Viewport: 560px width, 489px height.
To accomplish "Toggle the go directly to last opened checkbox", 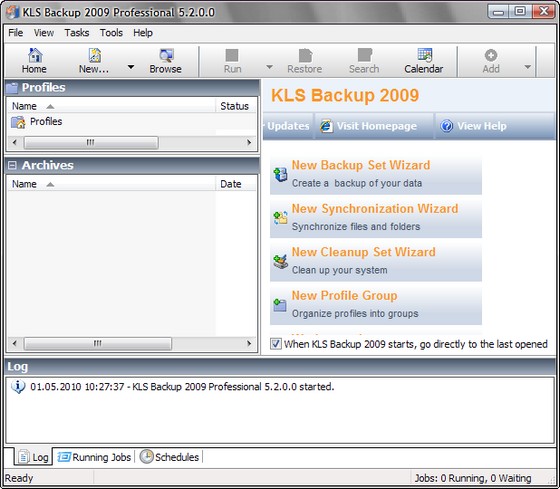I will click(275, 344).
